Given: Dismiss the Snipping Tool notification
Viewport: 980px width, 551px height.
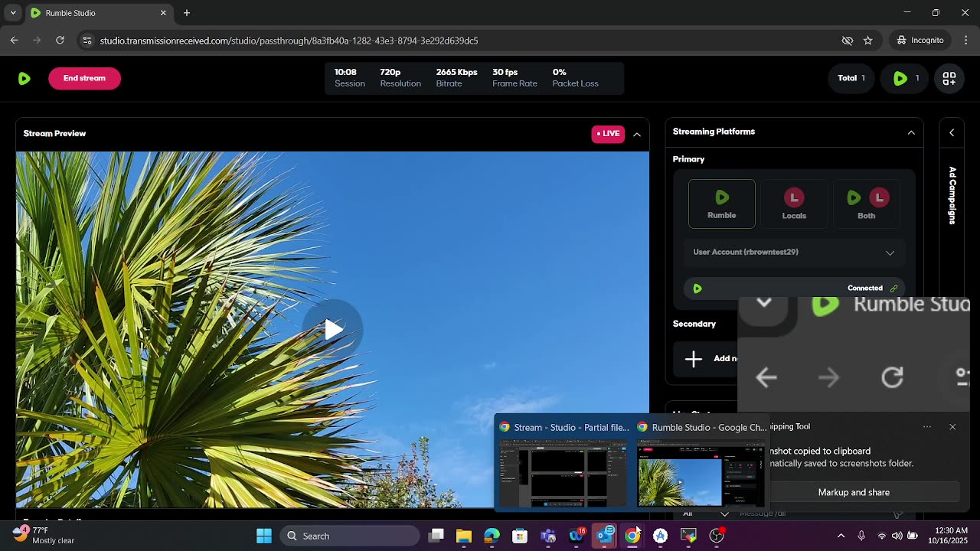Looking at the screenshot, I should (952, 427).
